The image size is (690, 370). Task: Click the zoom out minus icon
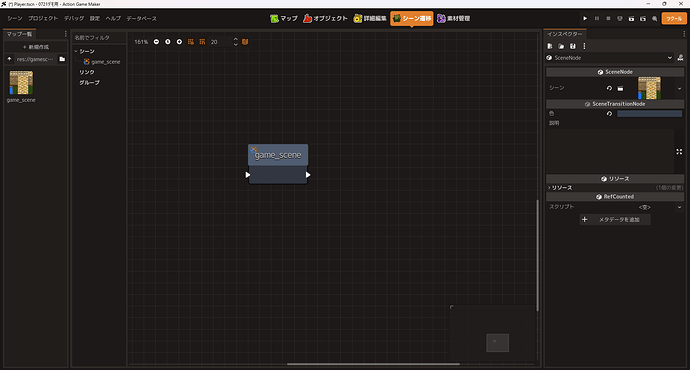156,42
